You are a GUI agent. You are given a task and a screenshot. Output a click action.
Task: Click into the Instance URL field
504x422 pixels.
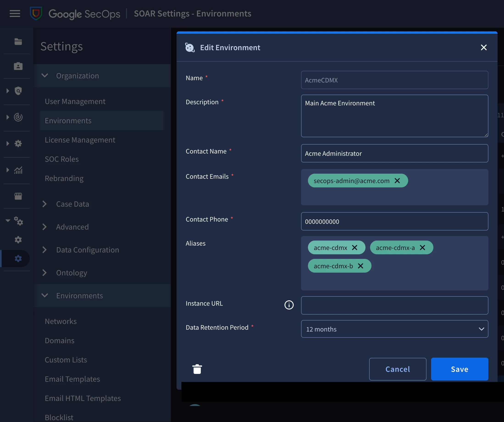pyautogui.click(x=395, y=305)
